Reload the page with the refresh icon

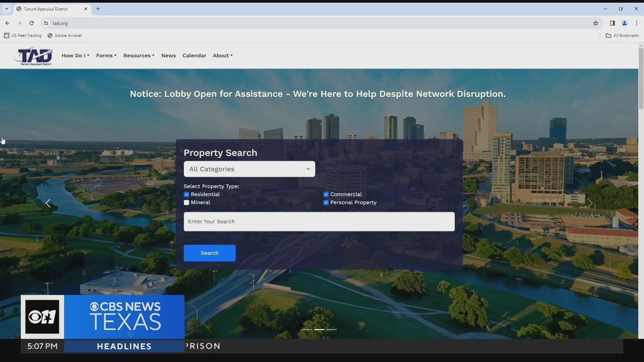31,23
